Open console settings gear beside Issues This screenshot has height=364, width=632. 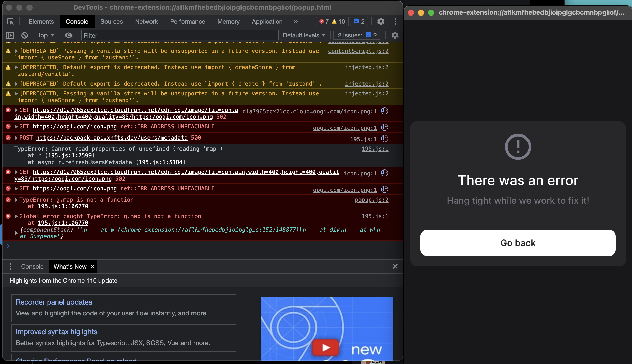coord(395,35)
